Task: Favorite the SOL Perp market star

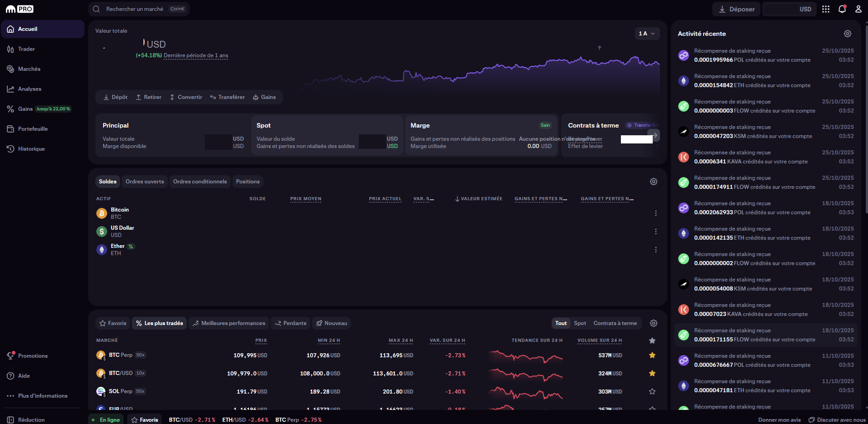Action: point(652,391)
